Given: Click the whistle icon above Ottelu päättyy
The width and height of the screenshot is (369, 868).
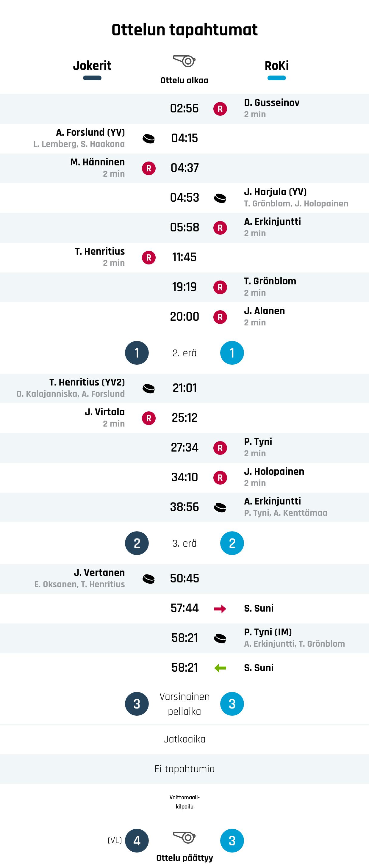Looking at the screenshot, I should [x=184, y=837].
